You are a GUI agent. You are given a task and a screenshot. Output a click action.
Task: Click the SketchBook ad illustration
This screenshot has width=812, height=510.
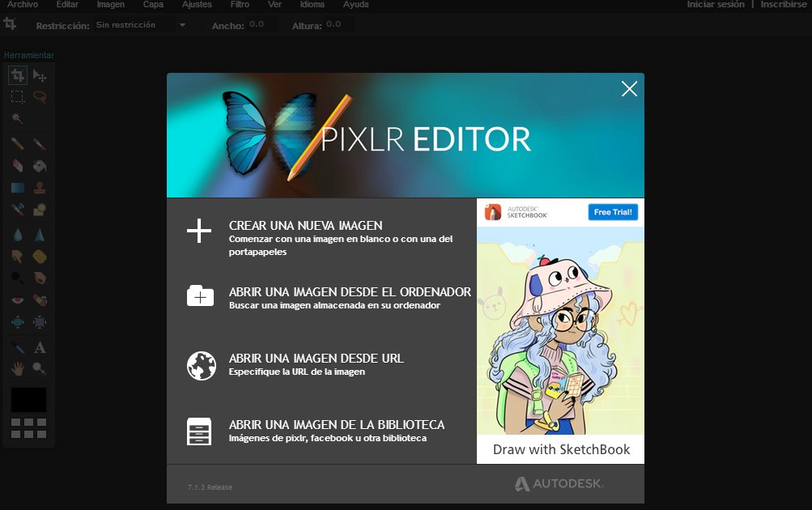[x=560, y=331]
